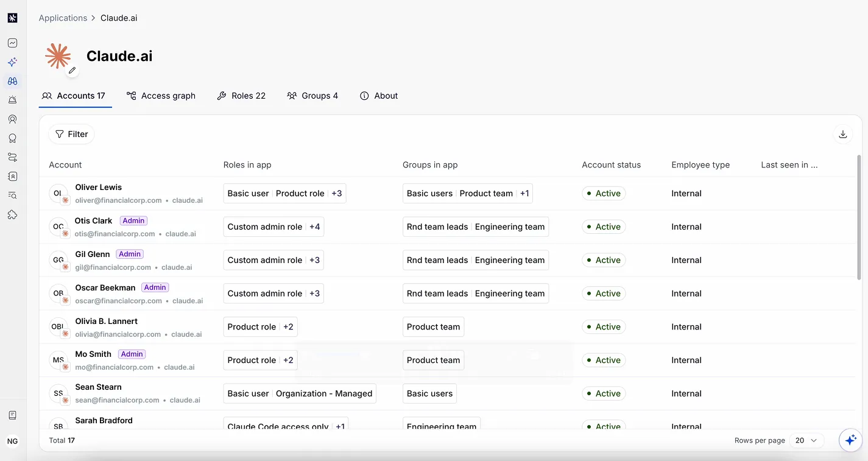Open Oliver Lewis account row
Image resolution: width=868 pixels, height=461 pixels.
448,194
